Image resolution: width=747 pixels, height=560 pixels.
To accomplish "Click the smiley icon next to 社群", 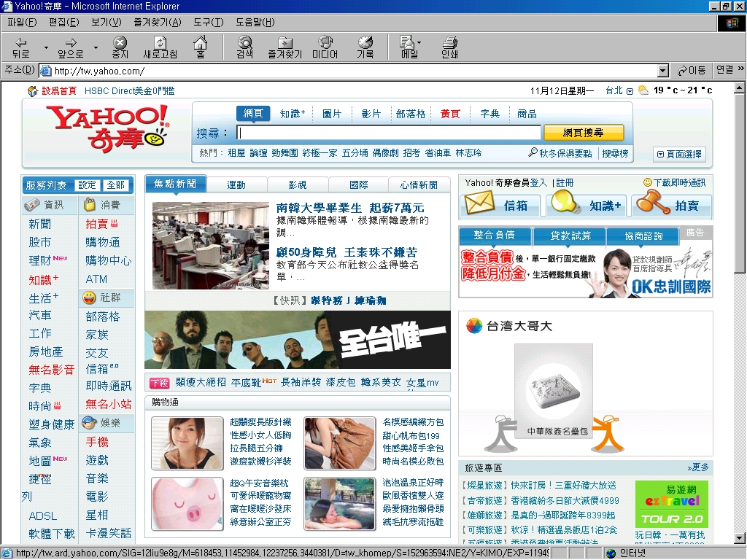I will point(89,297).
